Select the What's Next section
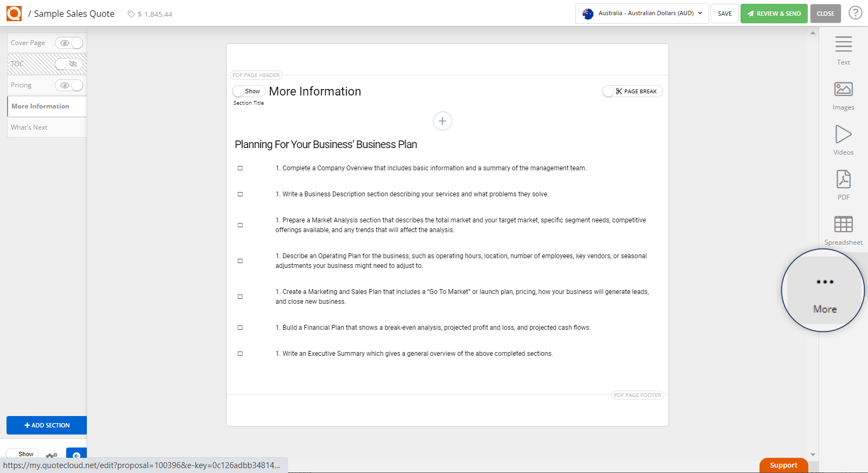Screen dimensions: 868x473 (29, 127)
